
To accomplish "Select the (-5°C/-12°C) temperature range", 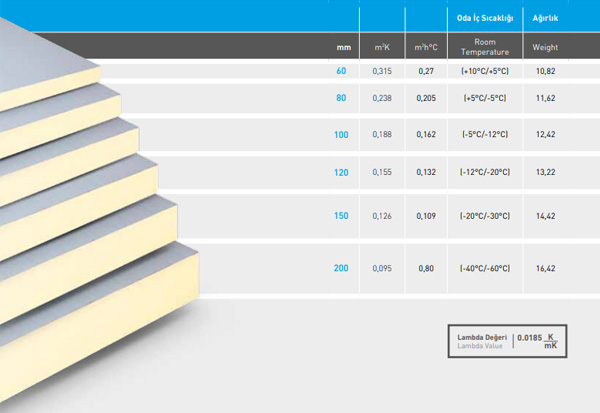I will coord(484,134).
